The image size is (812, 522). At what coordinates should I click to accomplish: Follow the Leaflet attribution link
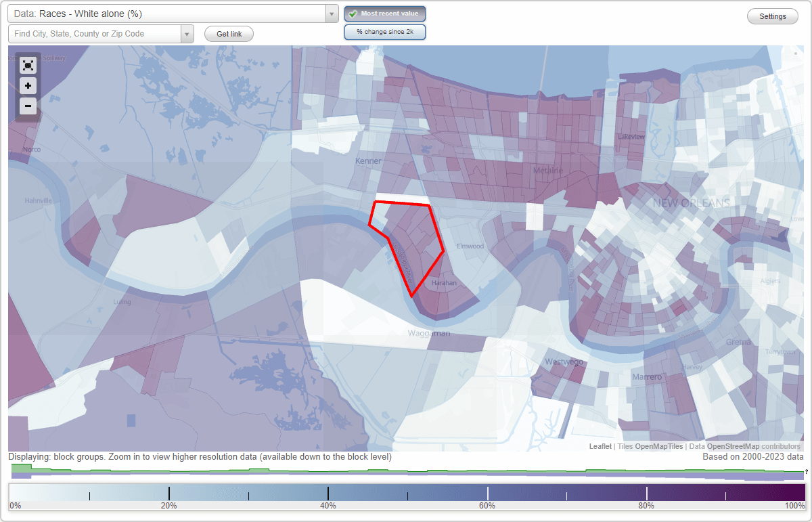coord(600,446)
